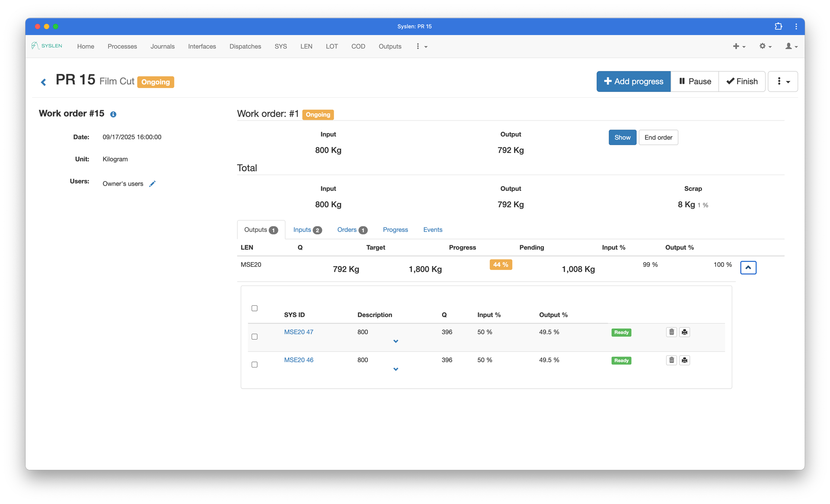Print the MSE20 46 row
This screenshot has width=830, height=504.
[x=684, y=360]
